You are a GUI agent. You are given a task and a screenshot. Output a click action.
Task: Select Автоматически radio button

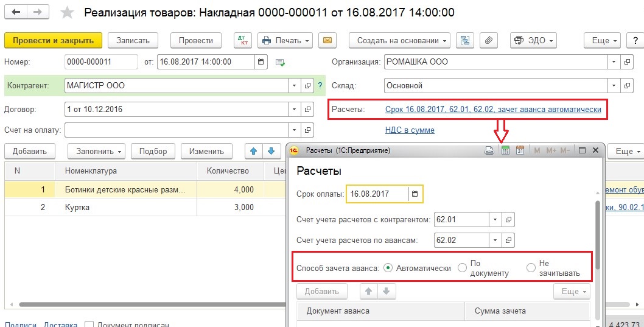[x=387, y=268]
